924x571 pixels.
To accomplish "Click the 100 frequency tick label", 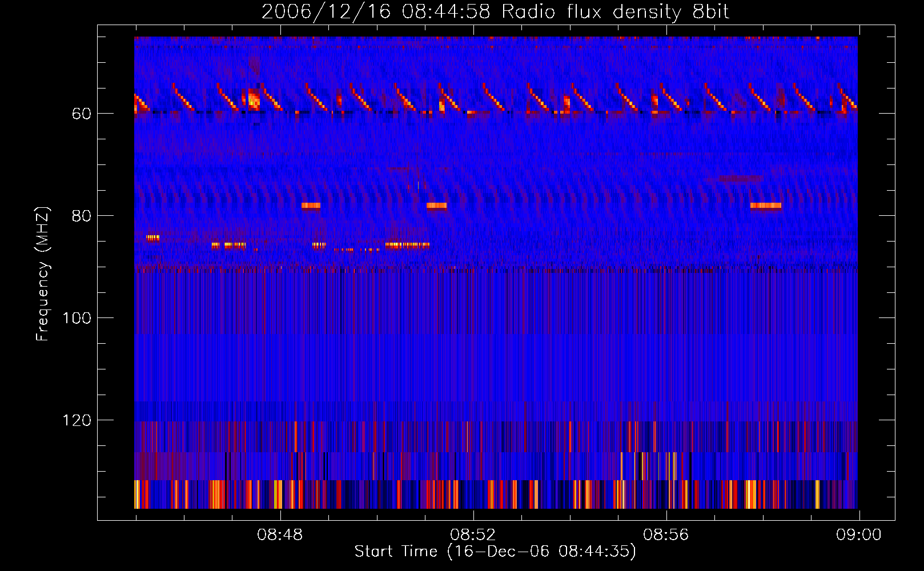I will (77, 318).
